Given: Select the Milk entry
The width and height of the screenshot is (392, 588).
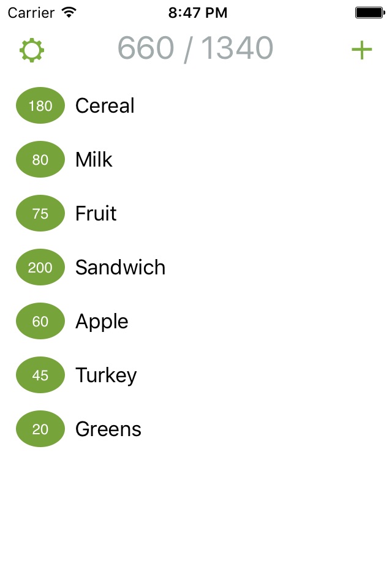Looking at the screenshot, I should point(196,159).
